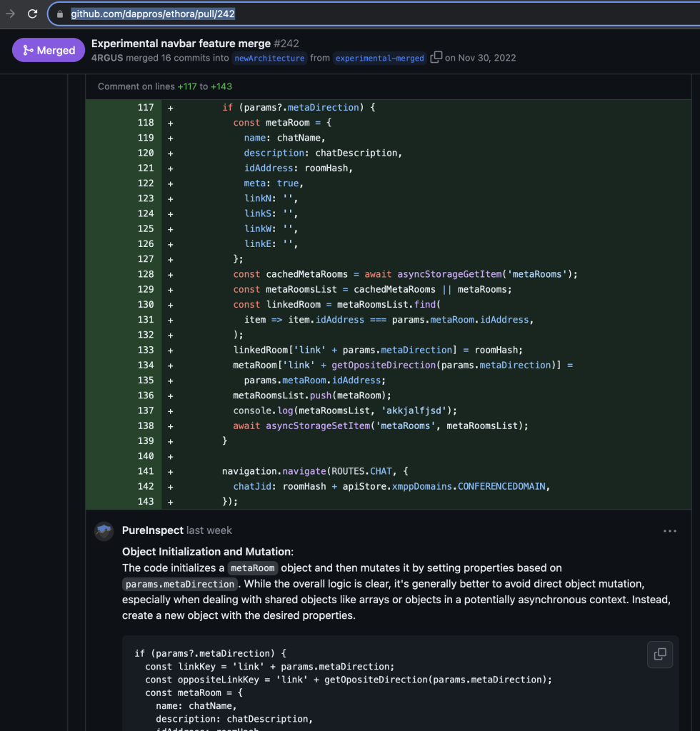700x731 pixels.
Task: Click the asyncStorageGetItem code on line 128
Action: tap(449, 274)
